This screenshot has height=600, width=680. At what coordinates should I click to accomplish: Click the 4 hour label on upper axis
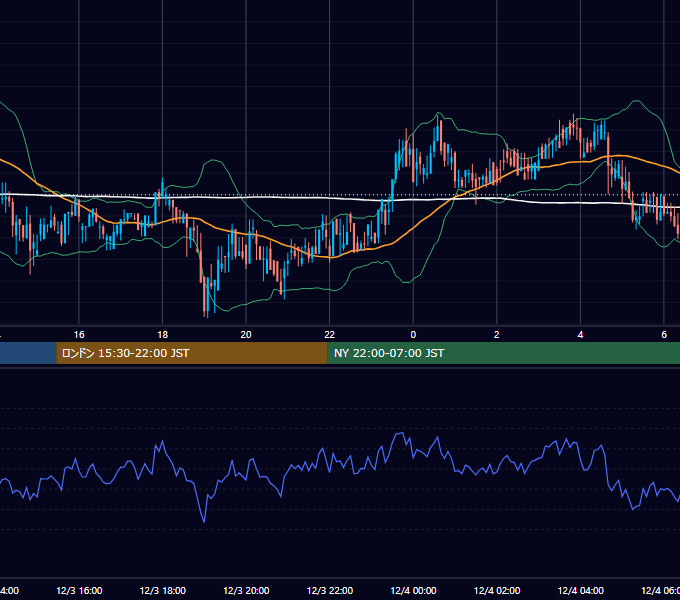(x=580, y=335)
